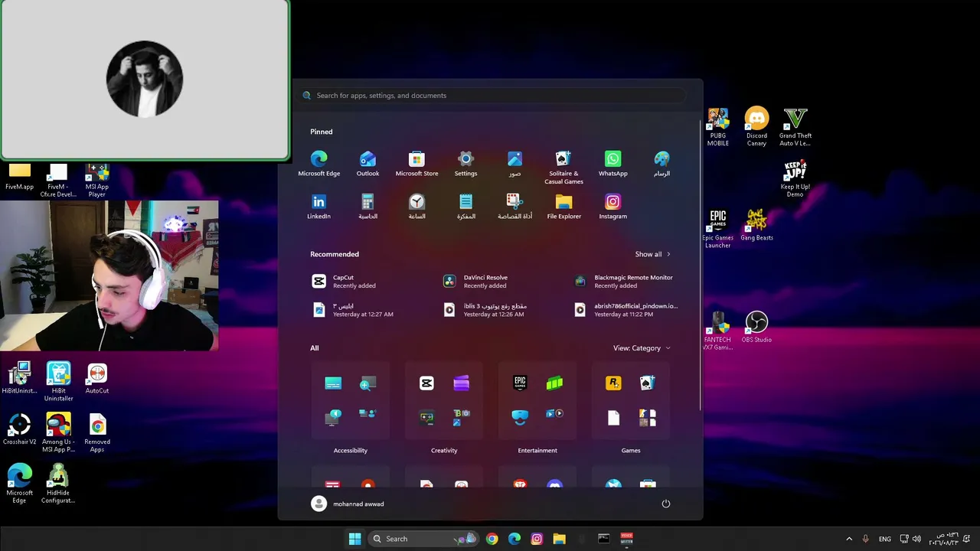The image size is (980, 551).
Task: Select the AutoCut desktop shortcut
Action: click(97, 379)
